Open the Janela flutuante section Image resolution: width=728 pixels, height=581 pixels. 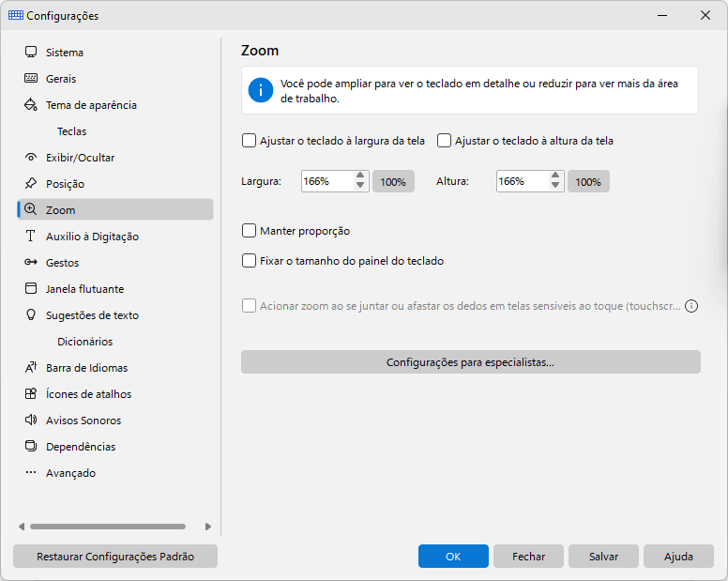pos(115,289)
